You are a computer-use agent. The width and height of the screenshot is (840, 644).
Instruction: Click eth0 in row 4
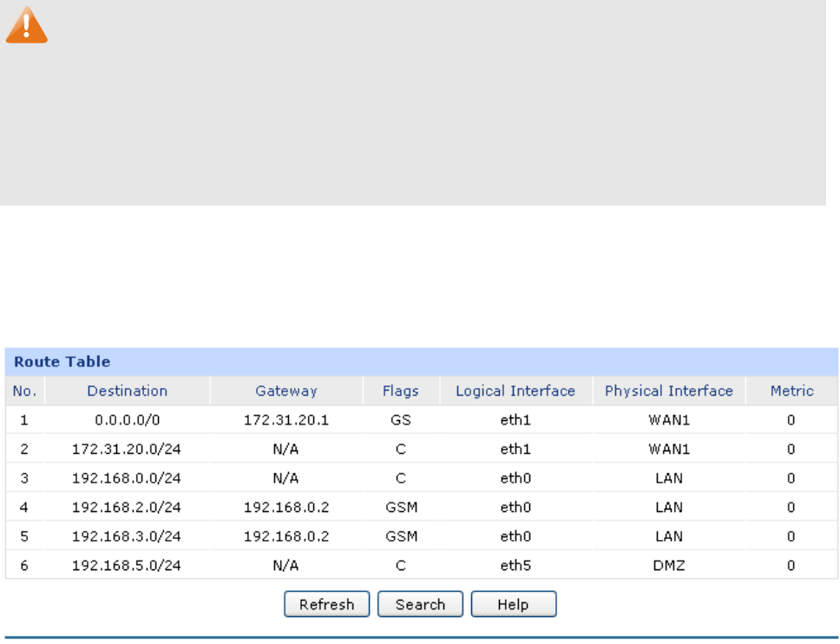(515, 508)
